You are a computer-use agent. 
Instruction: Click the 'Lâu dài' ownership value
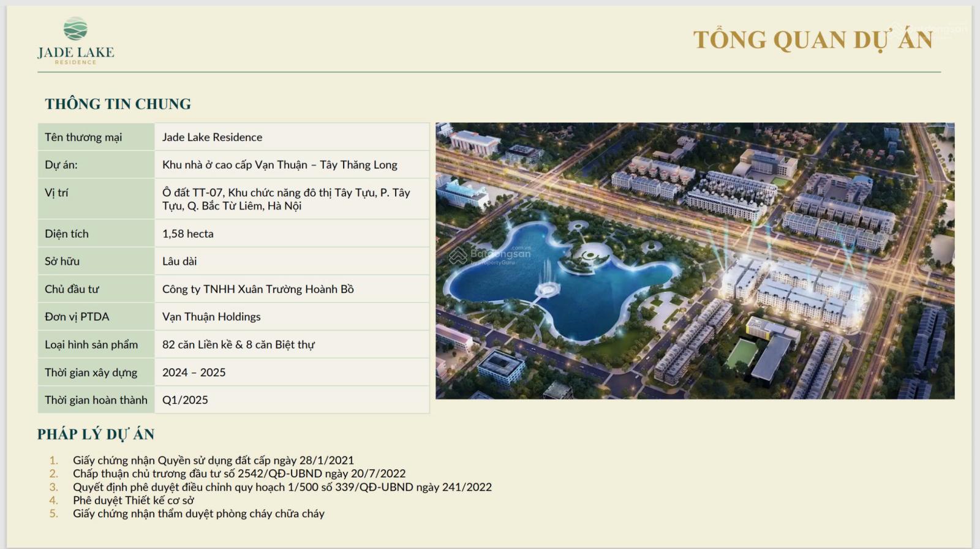click(x=179, y=261)
